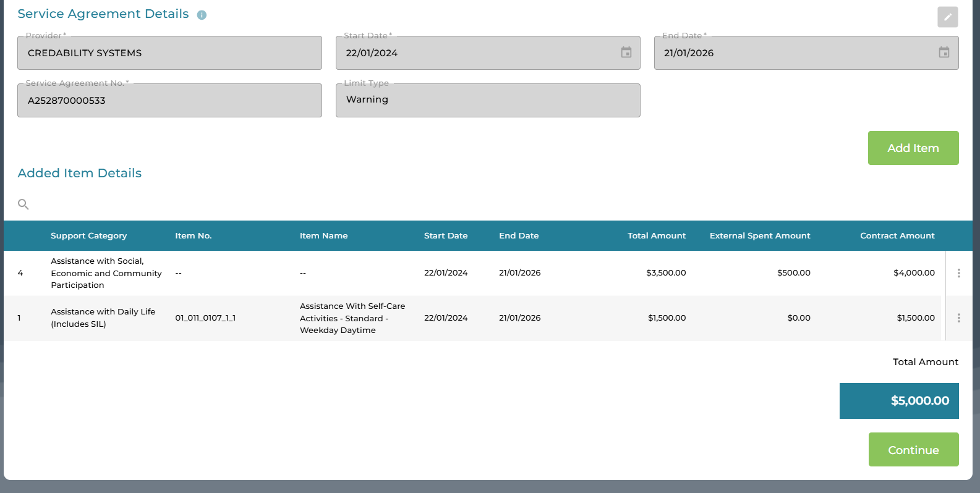980x493 pixels.
Task: Click the info icon beside Service Agreement Details
Action: pos(202,15)
